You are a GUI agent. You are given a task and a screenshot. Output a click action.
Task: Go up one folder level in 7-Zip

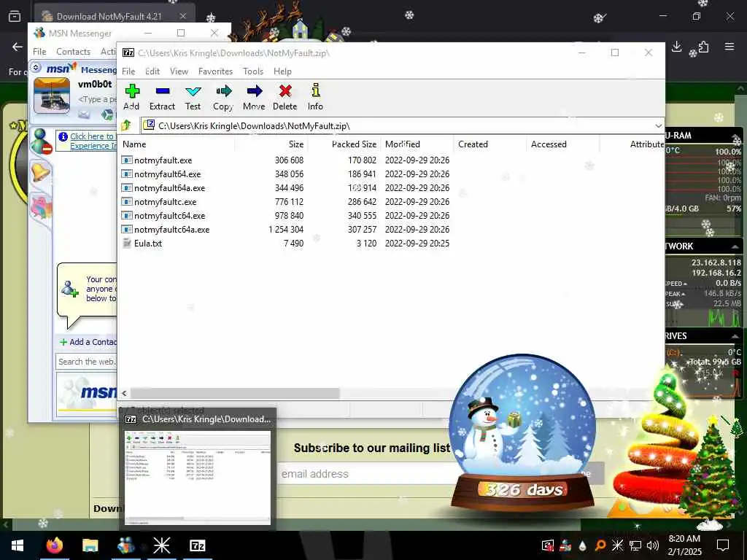(127, 125)
